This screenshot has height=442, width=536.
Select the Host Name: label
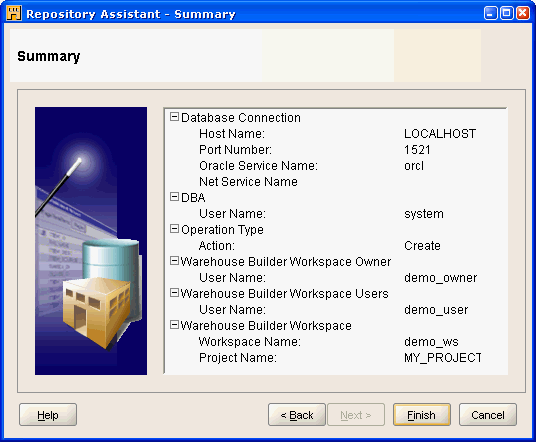coord(232,134)
